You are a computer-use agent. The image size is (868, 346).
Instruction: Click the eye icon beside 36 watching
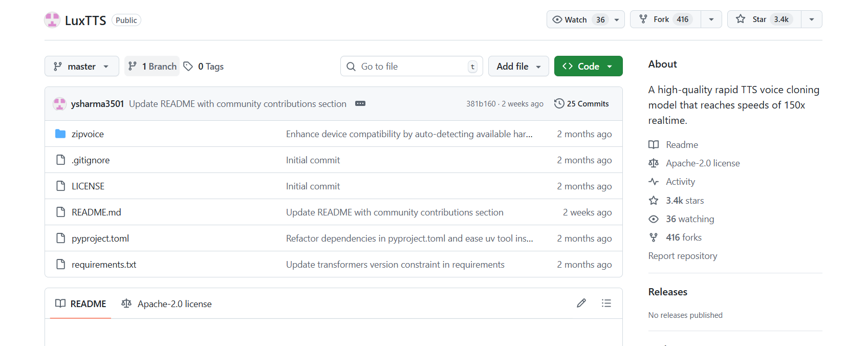654,219
